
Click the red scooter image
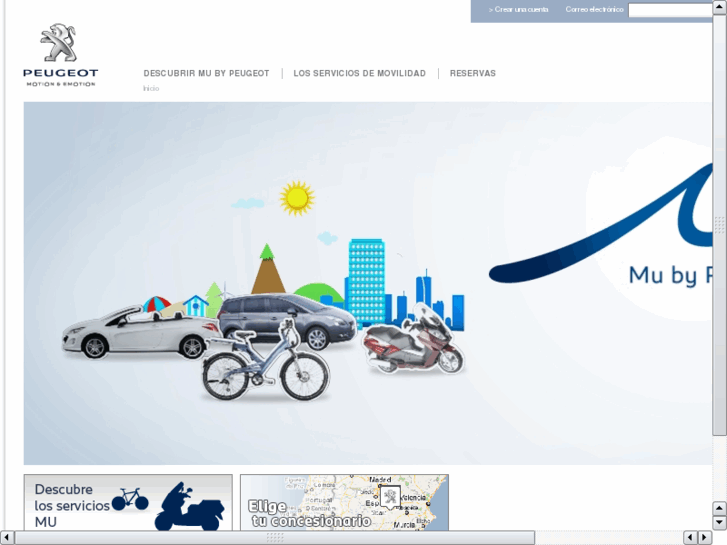coord(413,340)
